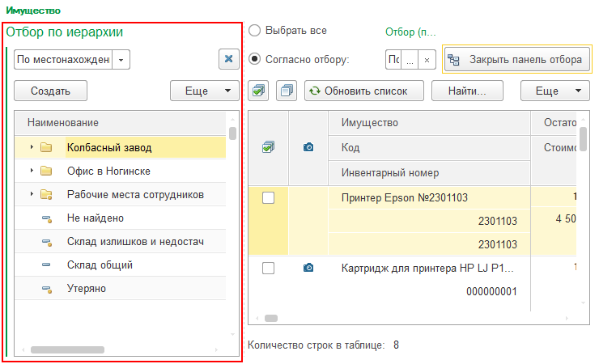Select the Согласно отбору radio button
This screenshot has width=599, height=364.
click(255, 59)
